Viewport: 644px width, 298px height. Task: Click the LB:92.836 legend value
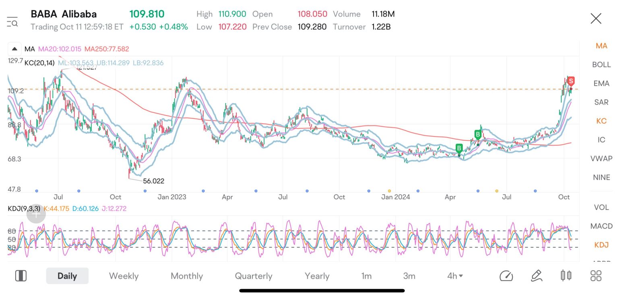[x=148, y=63]
